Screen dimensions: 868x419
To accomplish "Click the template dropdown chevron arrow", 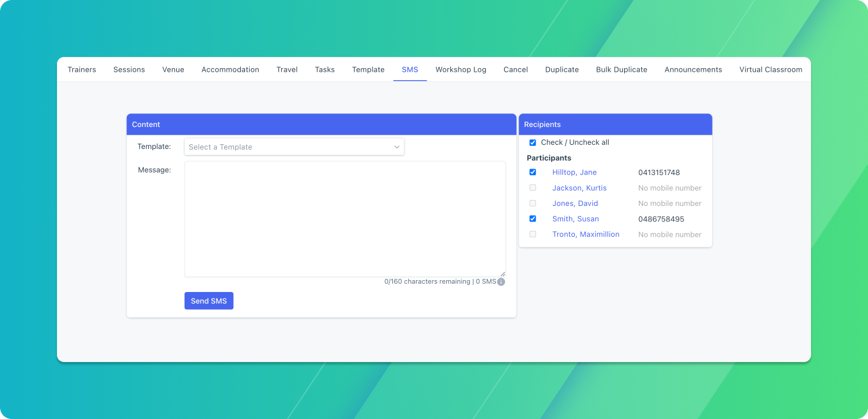I will point(397,147).
